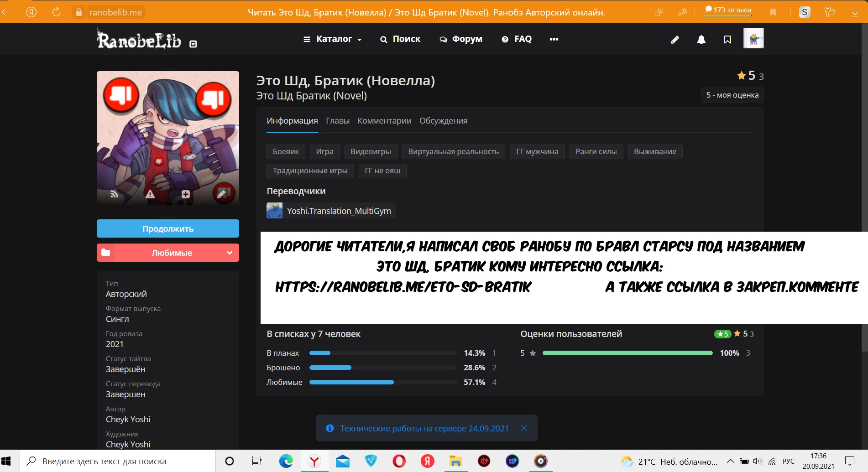Open Yandex Browser from the taskbar

[x=314, y=461]
